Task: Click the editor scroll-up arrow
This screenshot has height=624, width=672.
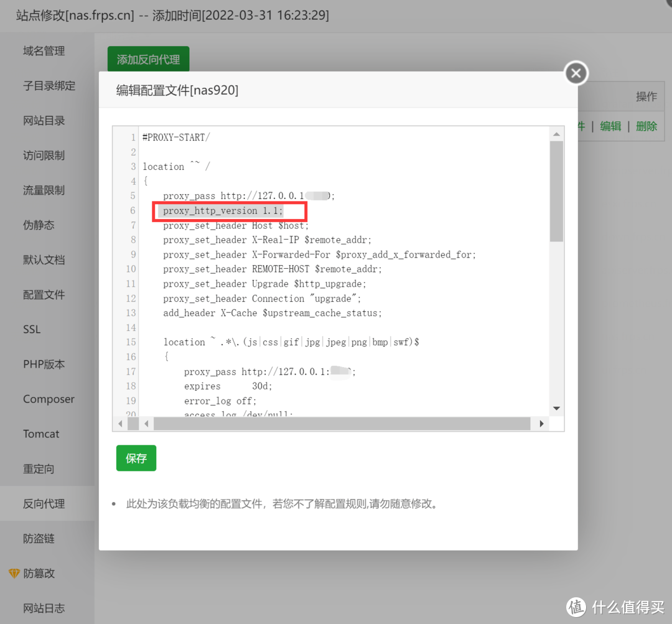Action: click(x=556, y=134)
